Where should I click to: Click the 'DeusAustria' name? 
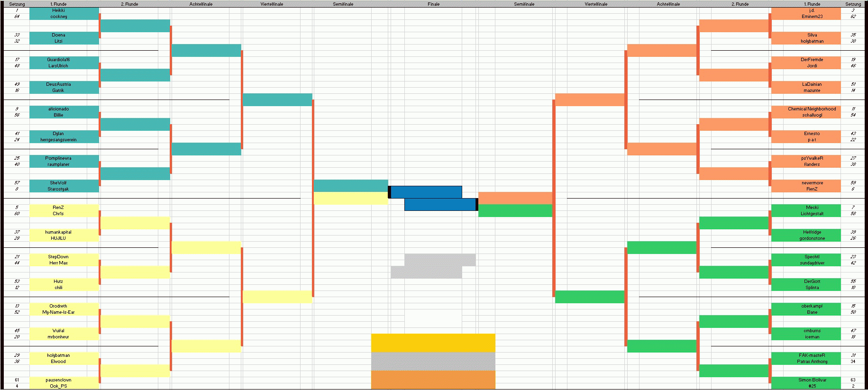tap(64, 84)
